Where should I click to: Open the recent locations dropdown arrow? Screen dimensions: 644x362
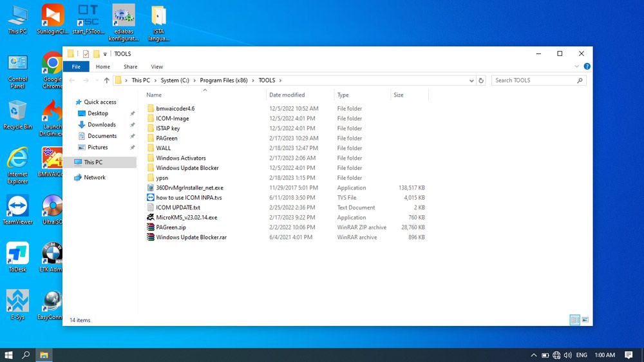[x=97, y=81]
